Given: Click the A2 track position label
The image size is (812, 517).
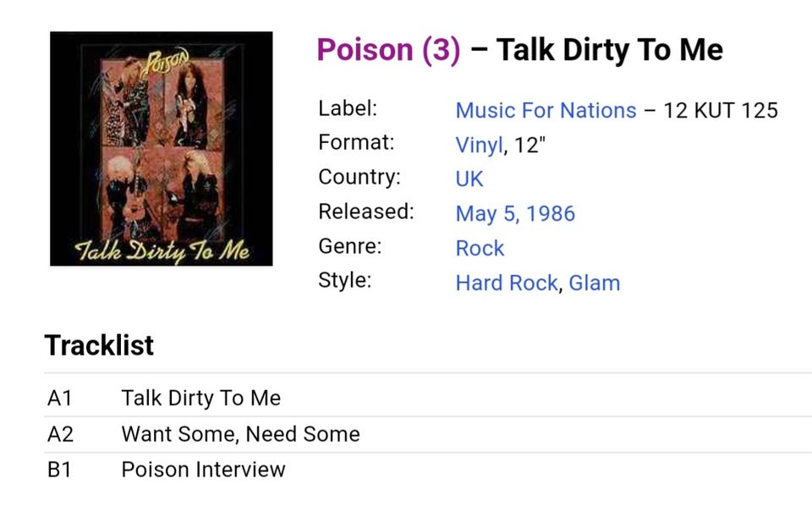Looking at the screenshot, I should coord(60,434).
